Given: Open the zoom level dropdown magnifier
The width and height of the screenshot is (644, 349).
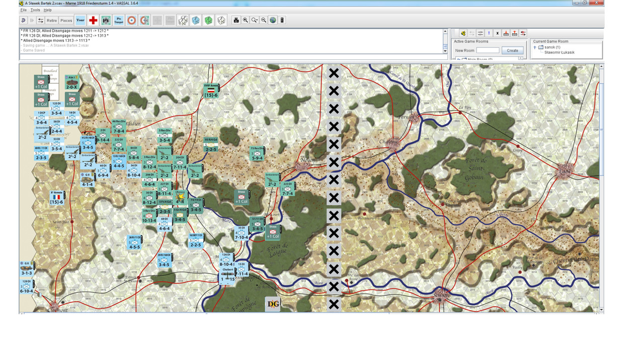Looking at the screenshot, I should [255, 20].
